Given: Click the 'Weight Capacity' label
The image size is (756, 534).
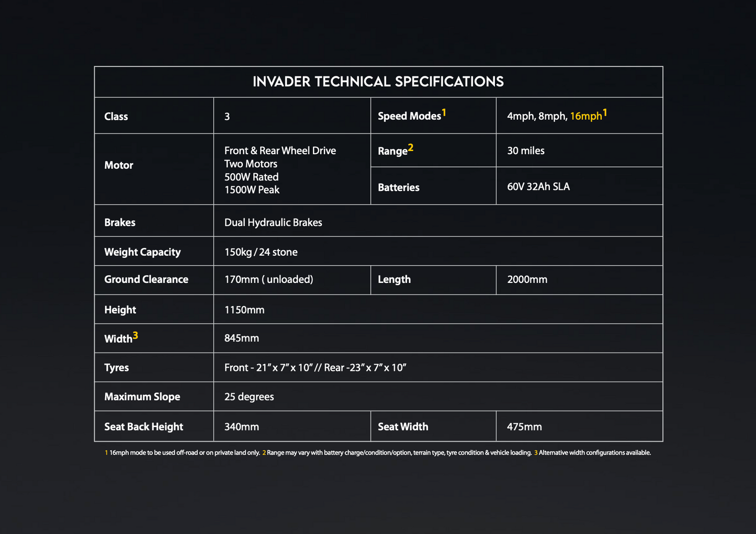Looking at the screenshot, I should (x=142, y=252).
